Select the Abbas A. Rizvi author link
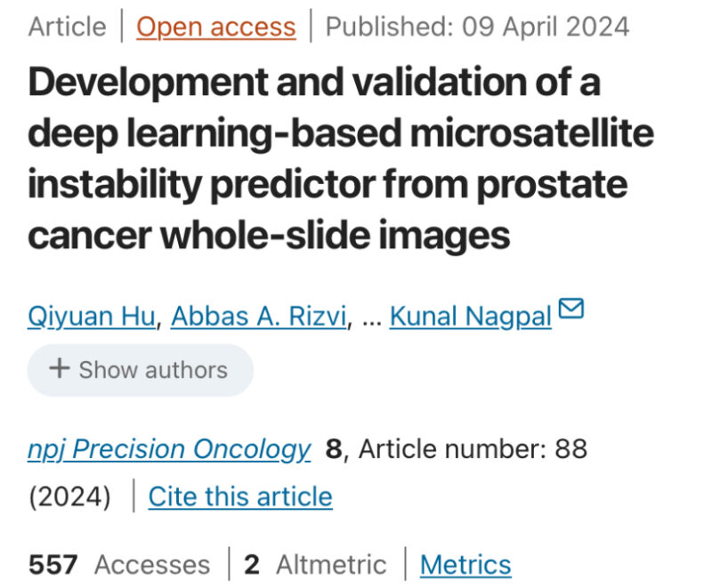 click(258, 316)
